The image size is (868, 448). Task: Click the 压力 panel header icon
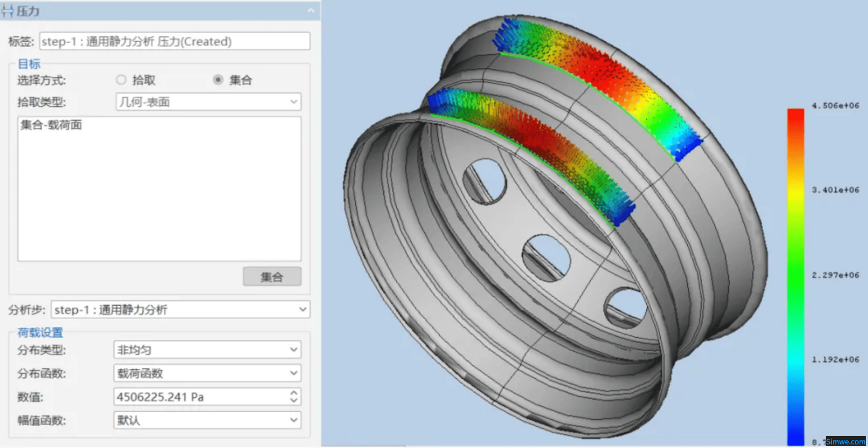click(x=7, y=11)
